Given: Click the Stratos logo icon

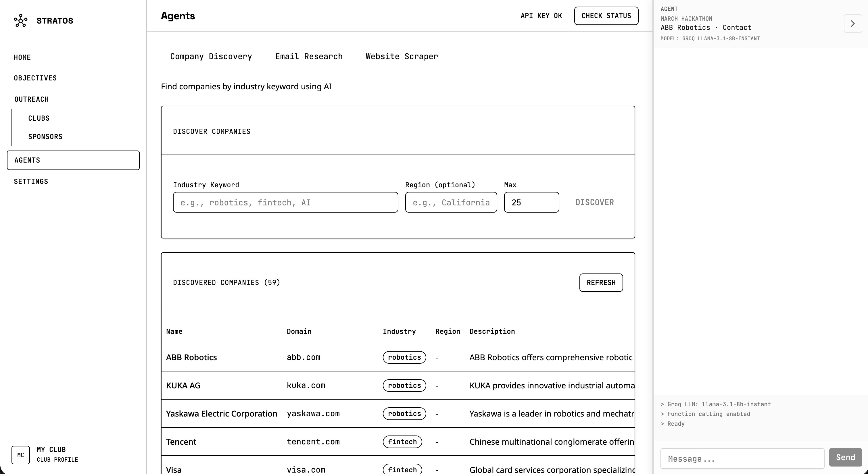Looking at the screenshot, I should (21, 21).
